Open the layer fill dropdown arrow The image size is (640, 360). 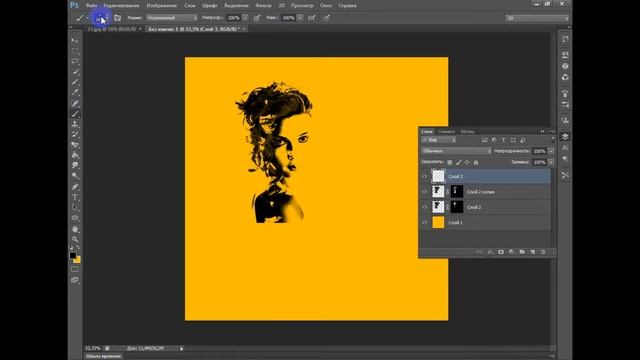(551, 162)
